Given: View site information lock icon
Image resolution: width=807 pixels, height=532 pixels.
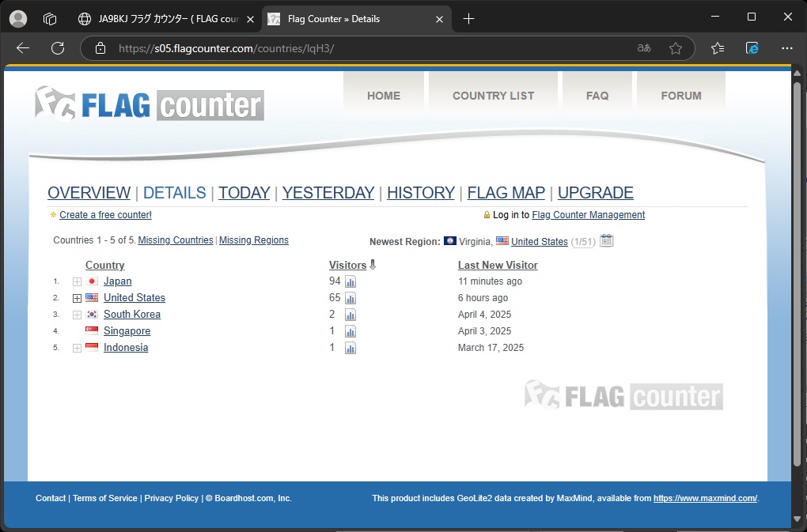Looking at the screenshot, I should 100,48.
